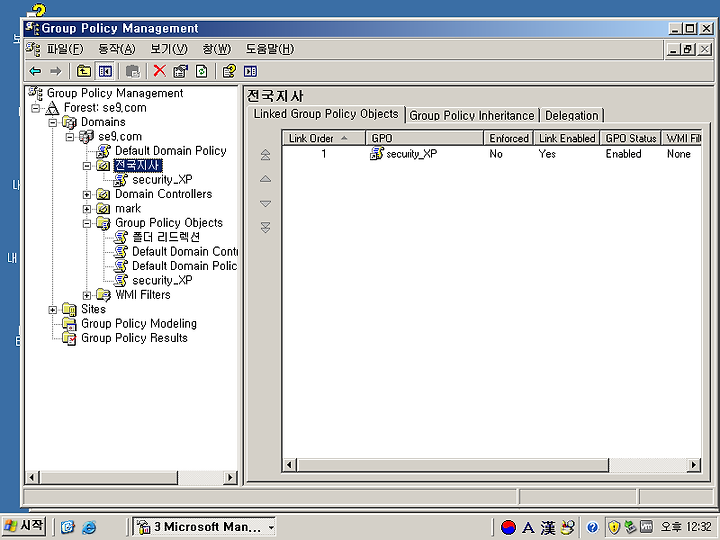Move link up with single up arrow
Viewport: 720px width, 540px height.
coord(265,179)
